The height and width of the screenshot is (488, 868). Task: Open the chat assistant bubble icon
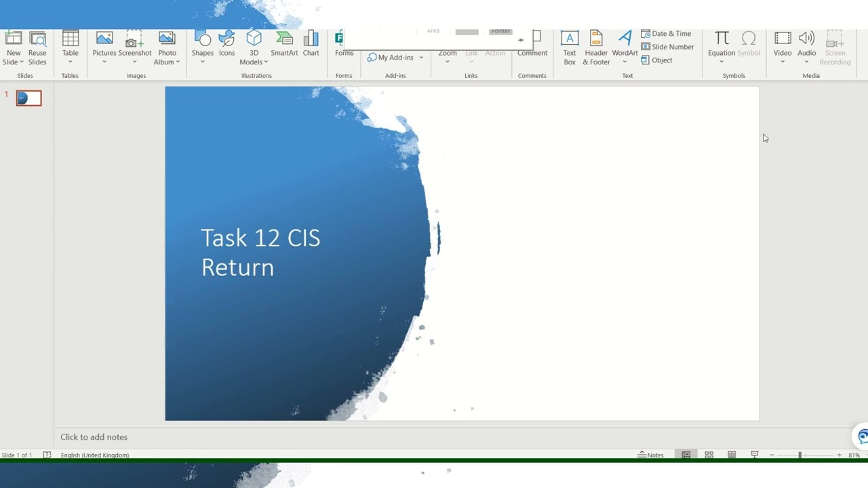861,436
